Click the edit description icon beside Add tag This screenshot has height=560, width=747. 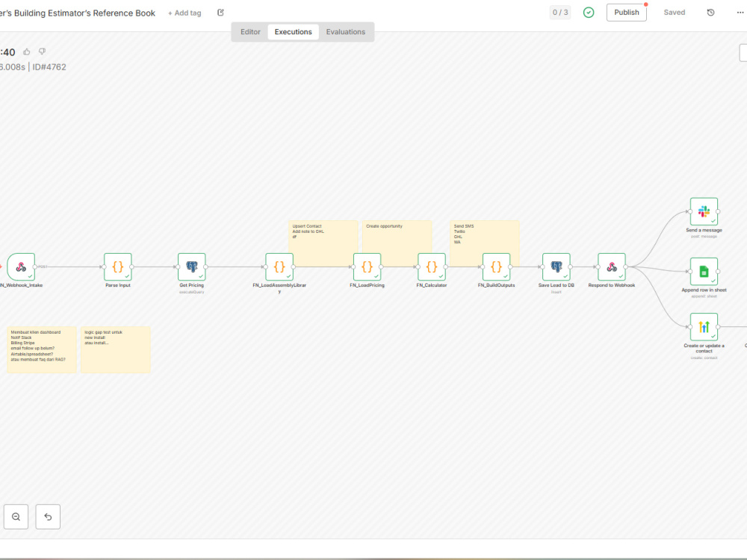tap(220, 13)
